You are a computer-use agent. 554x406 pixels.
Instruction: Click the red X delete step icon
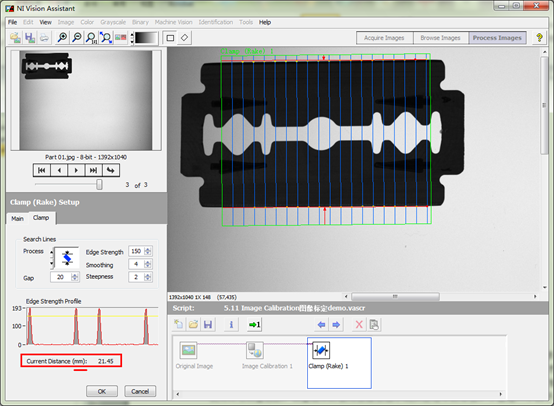click(x=359, y=324)
